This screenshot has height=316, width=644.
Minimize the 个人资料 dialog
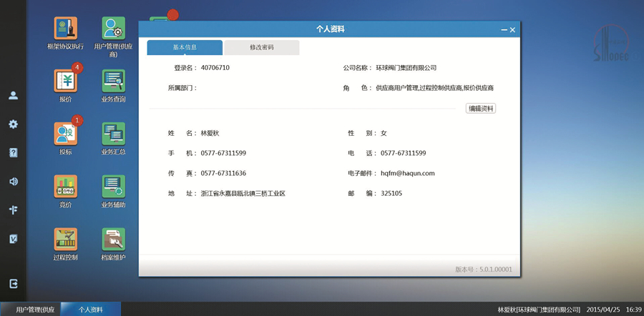503,29
